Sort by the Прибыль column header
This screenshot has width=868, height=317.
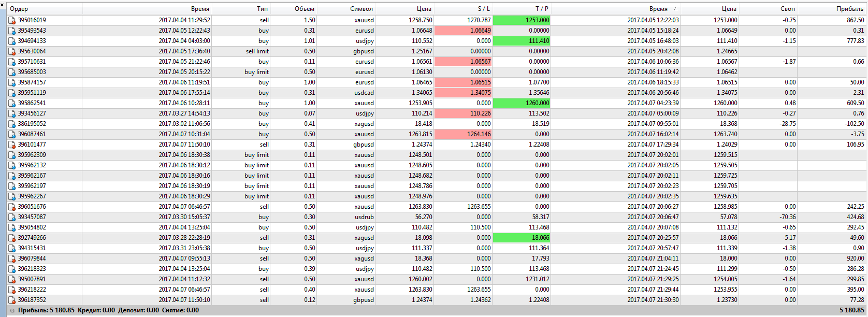click(832, 9)
